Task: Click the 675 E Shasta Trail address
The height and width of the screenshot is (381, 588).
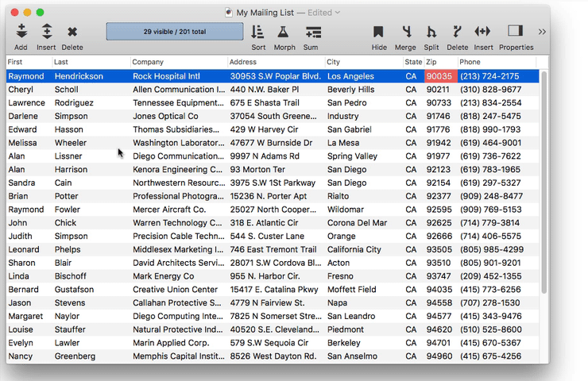Action: coord(265,102)
